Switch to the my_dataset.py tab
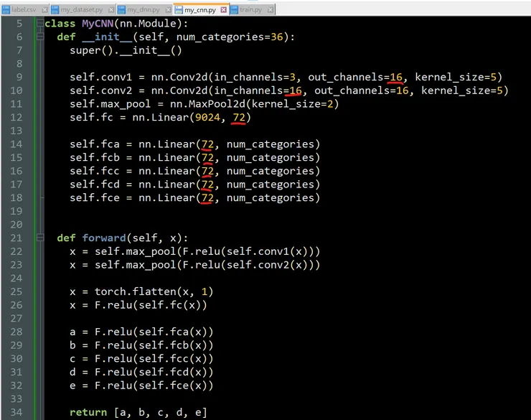The width and height of the screenshot is (531, 420). [x=82, y=9]
